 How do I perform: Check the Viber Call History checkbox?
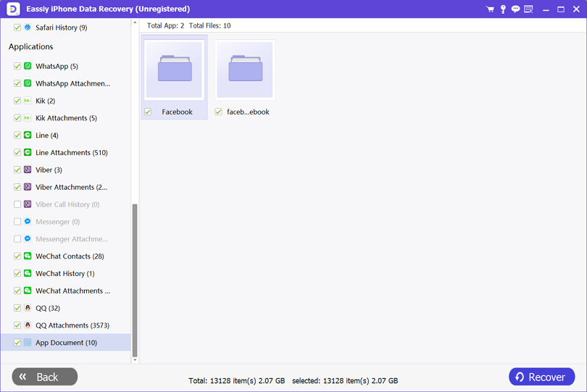(x=17, y=204)
